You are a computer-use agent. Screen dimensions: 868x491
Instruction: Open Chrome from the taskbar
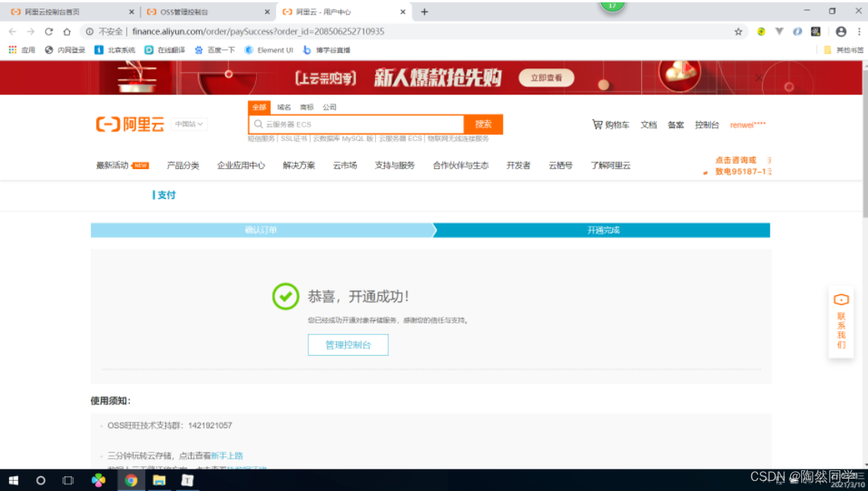(131, 480)
